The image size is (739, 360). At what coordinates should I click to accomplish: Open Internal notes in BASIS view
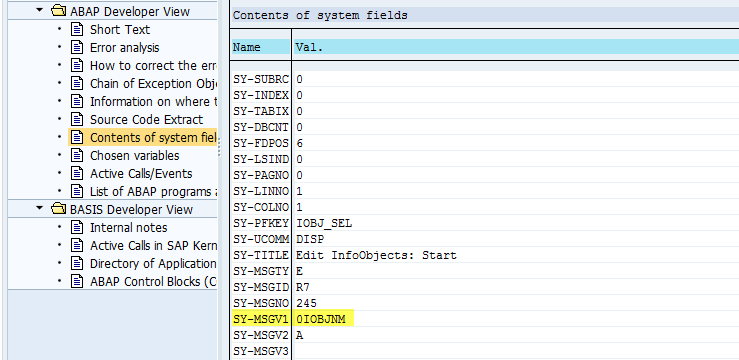128,228
